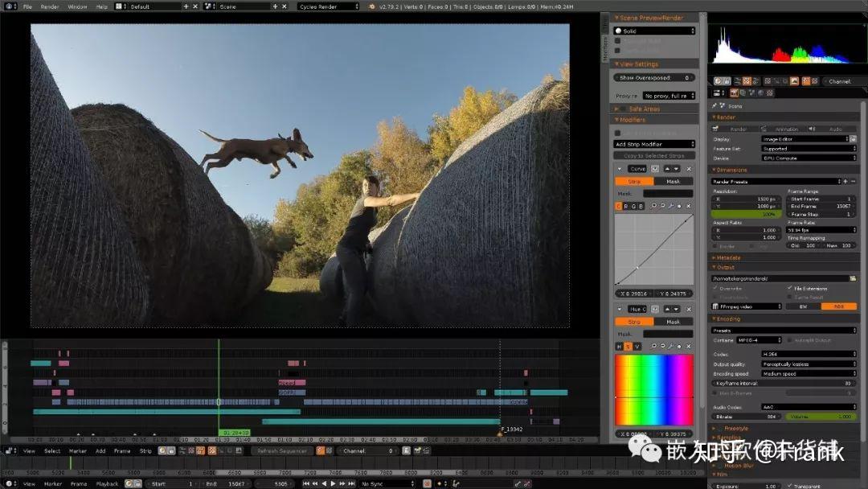Image resolution: width=868 pixels, height=489 pixels.
Task: Click Copy to Selected Strips button
Action: pyautogui.click(x=654, y=155)
